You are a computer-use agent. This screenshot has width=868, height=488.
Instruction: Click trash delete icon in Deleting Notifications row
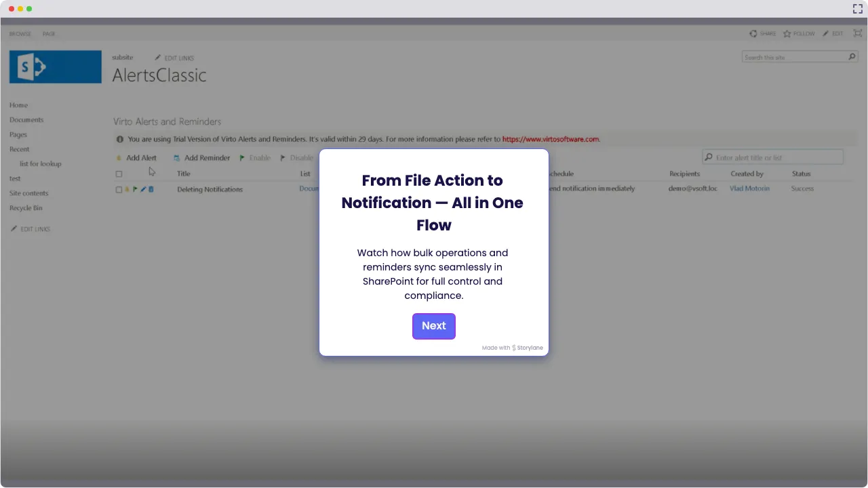(151, 190)
